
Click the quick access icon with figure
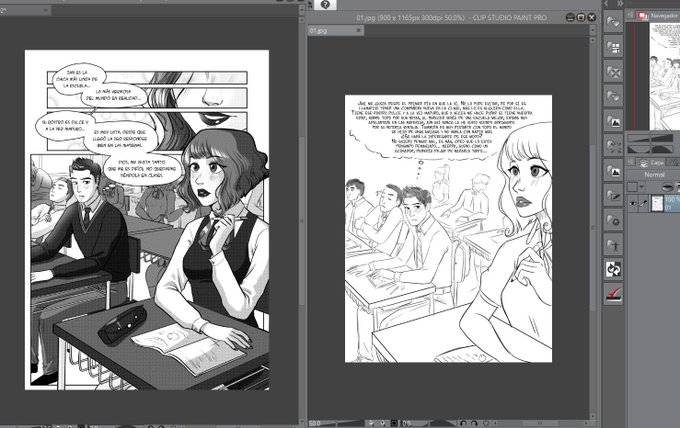[613, 244]
